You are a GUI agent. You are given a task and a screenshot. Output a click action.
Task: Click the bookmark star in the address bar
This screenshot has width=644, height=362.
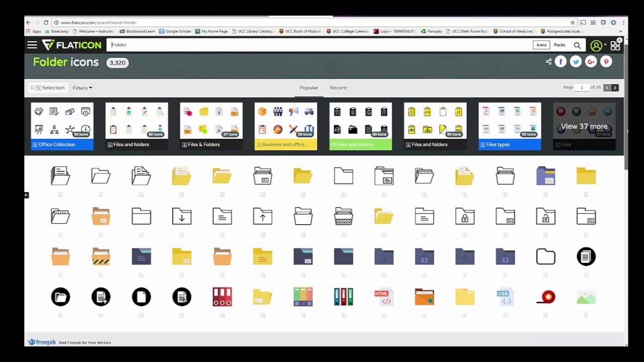click(x=573, y=22)
